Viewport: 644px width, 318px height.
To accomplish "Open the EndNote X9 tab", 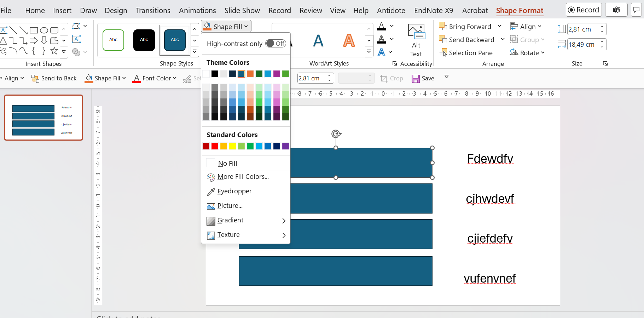I will pyautogui.click(x=434, y=11).
